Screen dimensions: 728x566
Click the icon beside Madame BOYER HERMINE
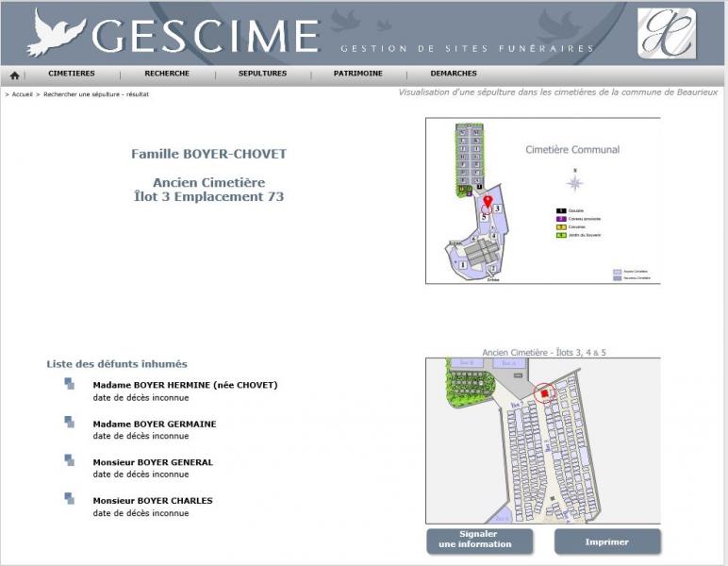point(69,384)
